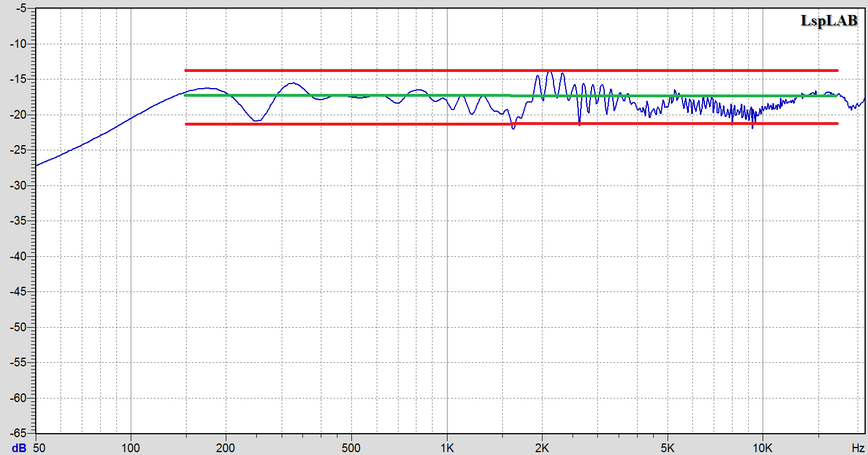Click the -45 dB axis value
This screenshot has width=868, height=455.
[x=19, y=292]
